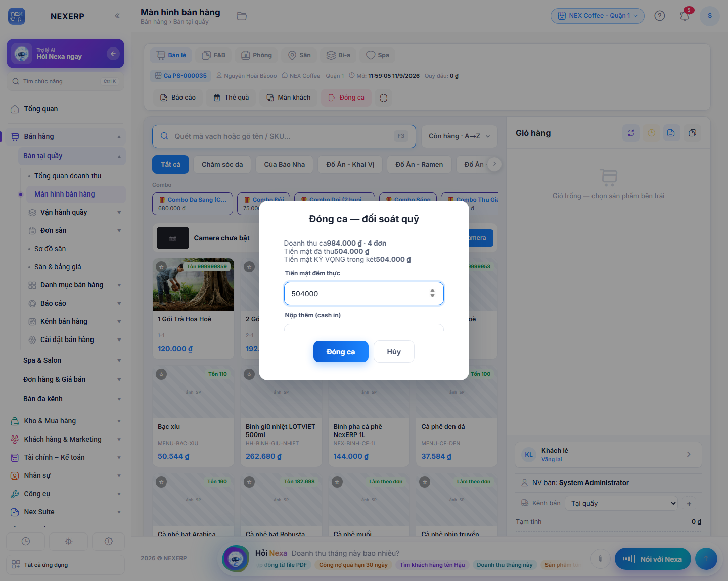
Task: Toggle favorite star on Cà phê phin truyền
Action: [425, 482]
